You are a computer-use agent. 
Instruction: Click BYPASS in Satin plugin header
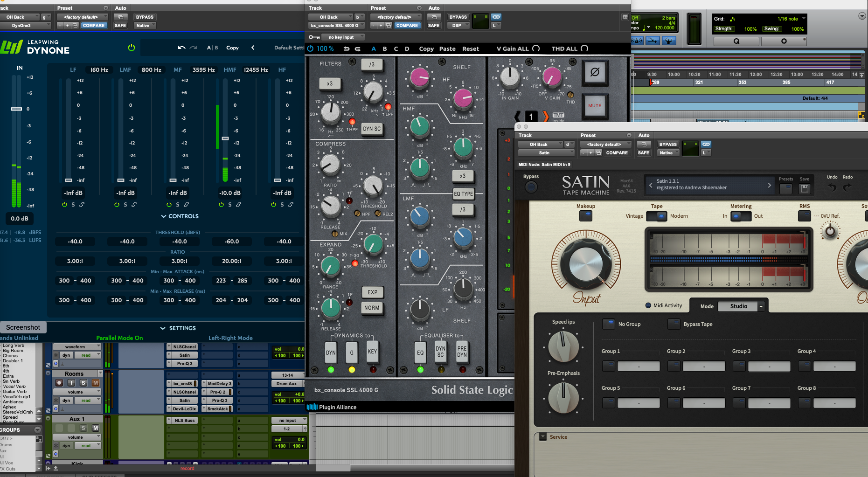tap(668, 144)
